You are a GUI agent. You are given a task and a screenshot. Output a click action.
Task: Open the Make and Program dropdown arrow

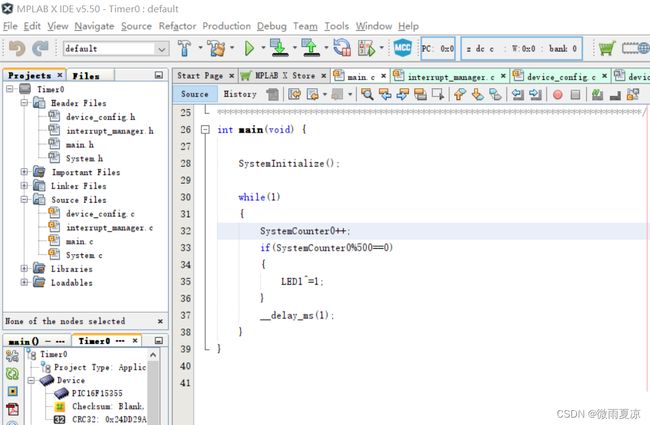294,48
